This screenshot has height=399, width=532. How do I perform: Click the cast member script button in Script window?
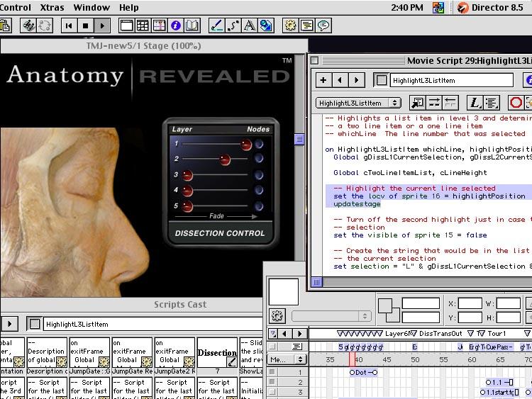pos(382,80)
